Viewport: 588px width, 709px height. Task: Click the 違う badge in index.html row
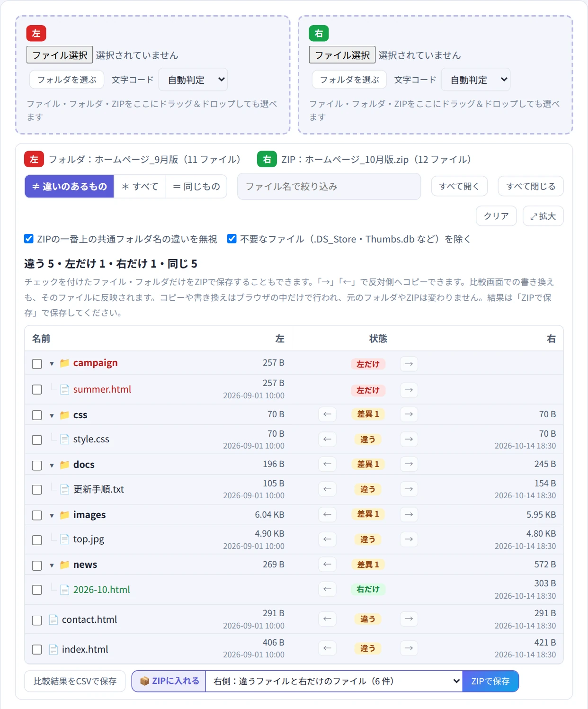pos(368,648)
